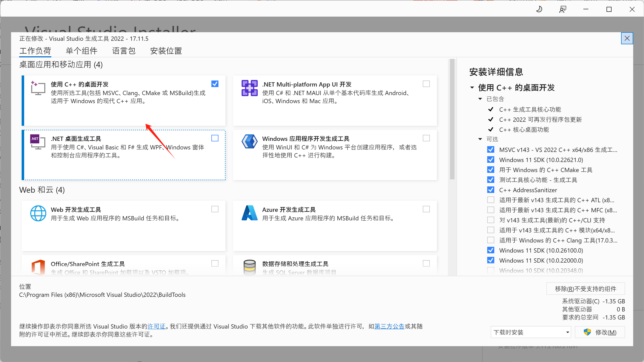
Task: Click the BuildTools install location path text
Action: tap(102, 295)
